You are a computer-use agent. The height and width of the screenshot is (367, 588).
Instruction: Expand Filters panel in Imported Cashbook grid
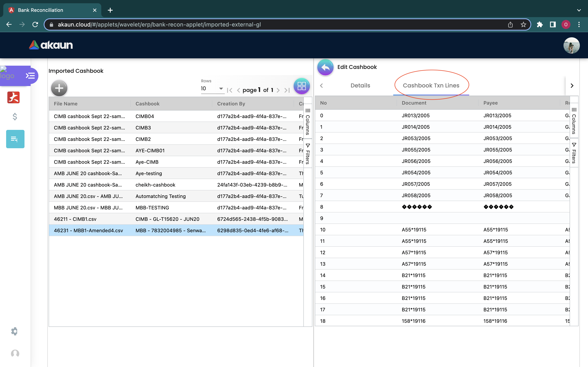[x=308, y=154]
